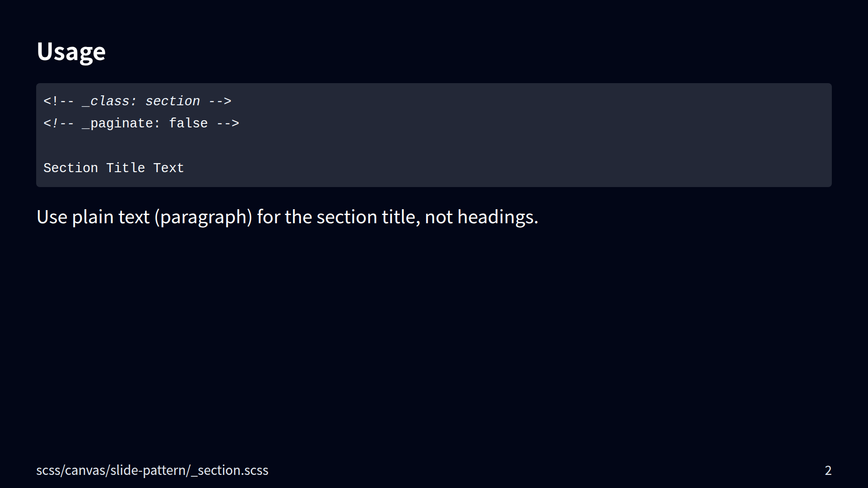Image resolution: width=868 pixels, height=488 pixels.
Task: Click the word "headings." in the description
Action: tap(498, 217)
